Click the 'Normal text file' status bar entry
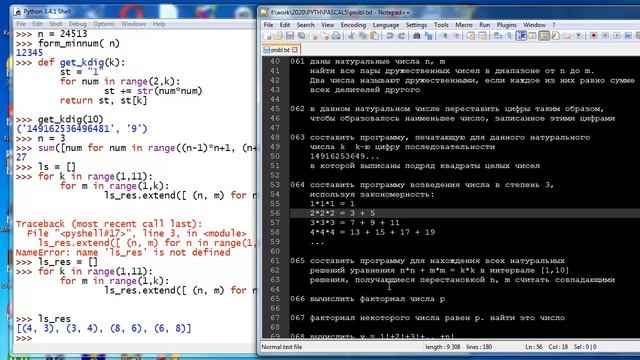Screen dimensions: 640x360 point(282,347)
